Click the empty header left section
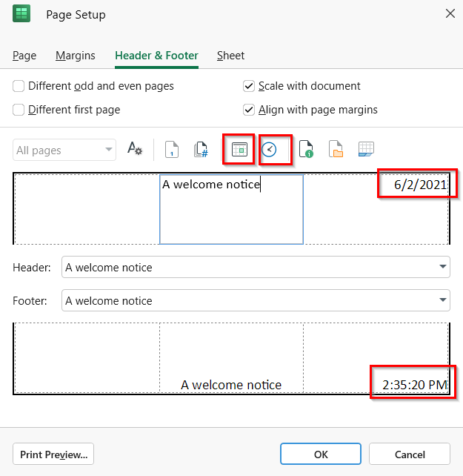This screenshot has width=463, height=476. 87,210
